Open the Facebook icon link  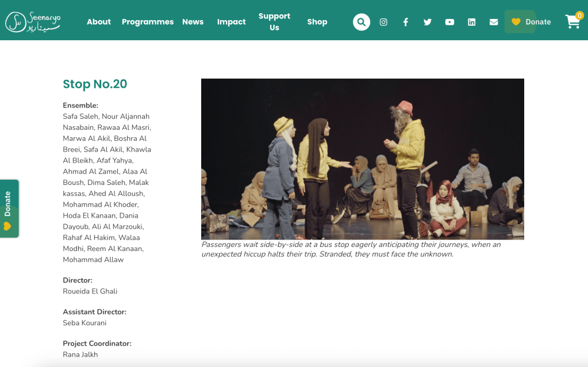pyautogui.click(x=405, y=22)
